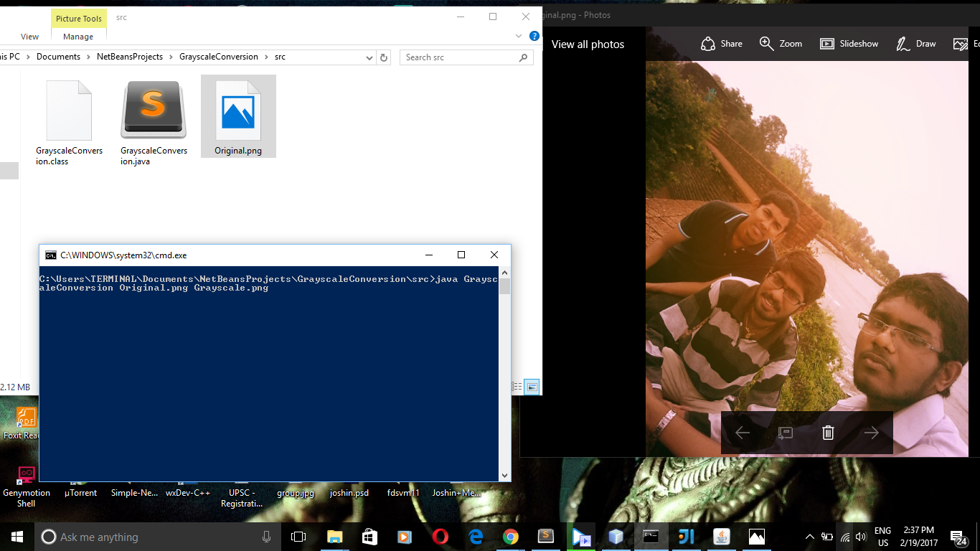
Task: Open the Windows Start menu
Action: (x=17, y=537)
